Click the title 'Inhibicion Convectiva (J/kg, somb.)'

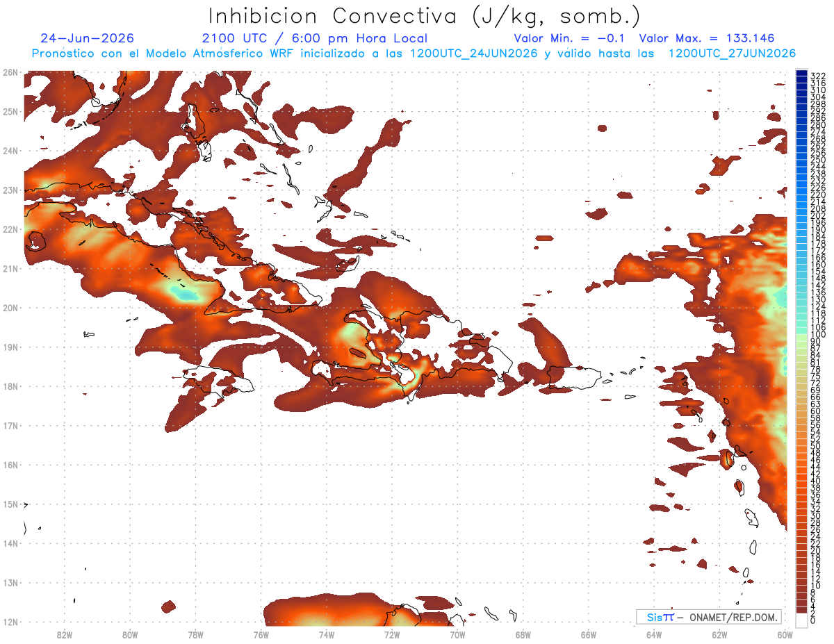(x=425, y=17)
